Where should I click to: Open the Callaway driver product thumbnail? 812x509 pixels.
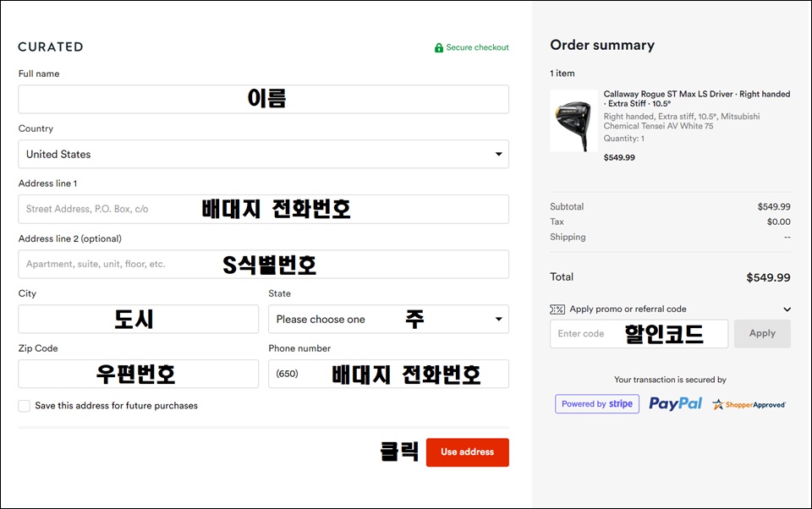573,121
